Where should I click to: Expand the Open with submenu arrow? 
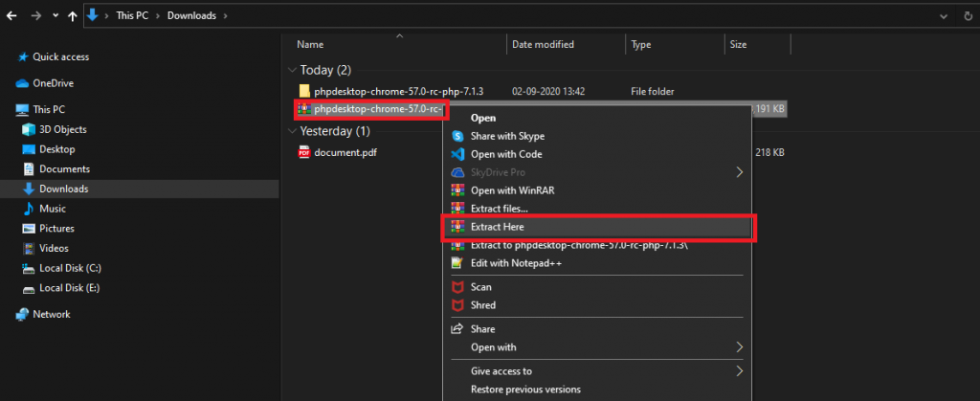tap(739, 346)
